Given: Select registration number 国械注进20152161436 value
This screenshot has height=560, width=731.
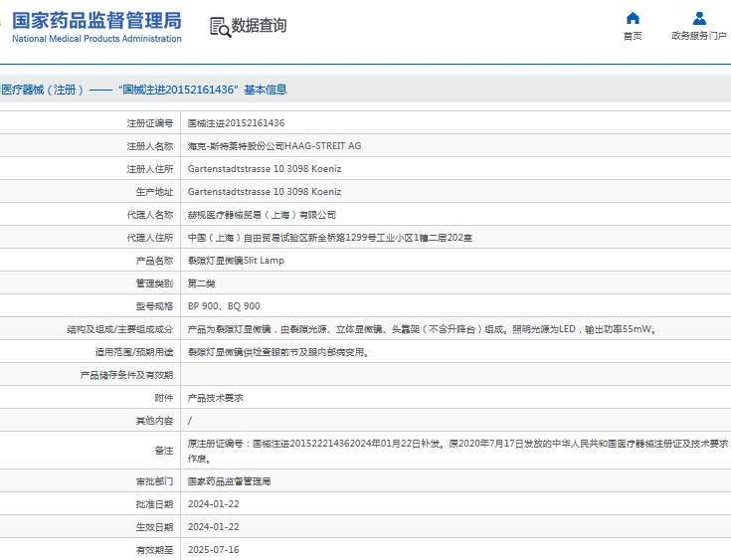Looking at the screenshot, I should (x=236, y=123).
